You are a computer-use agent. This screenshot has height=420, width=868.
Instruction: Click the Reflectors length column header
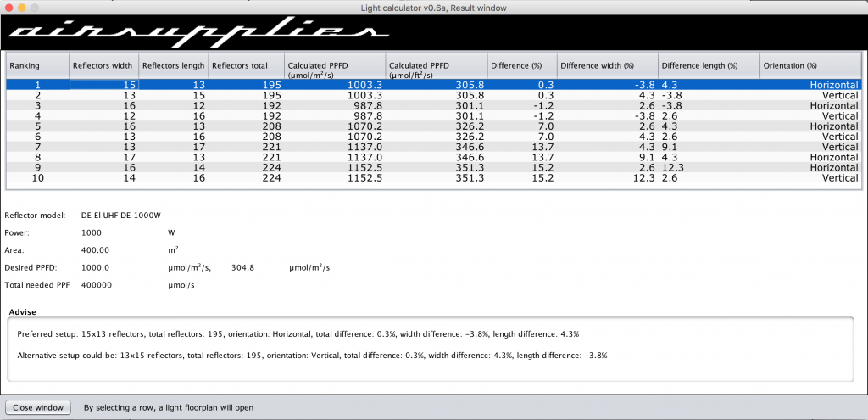point(172,65)
